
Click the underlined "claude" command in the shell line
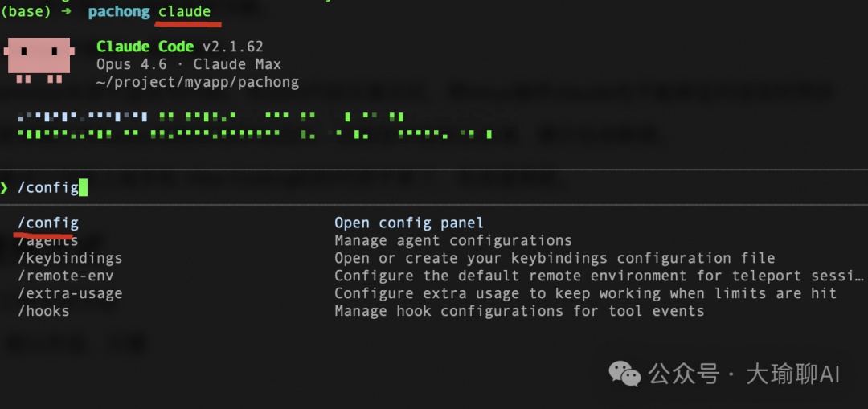point(184,12)
